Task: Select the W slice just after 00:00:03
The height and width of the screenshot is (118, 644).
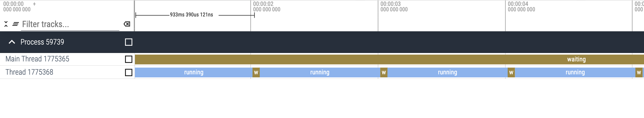Action: click(384, 73)
